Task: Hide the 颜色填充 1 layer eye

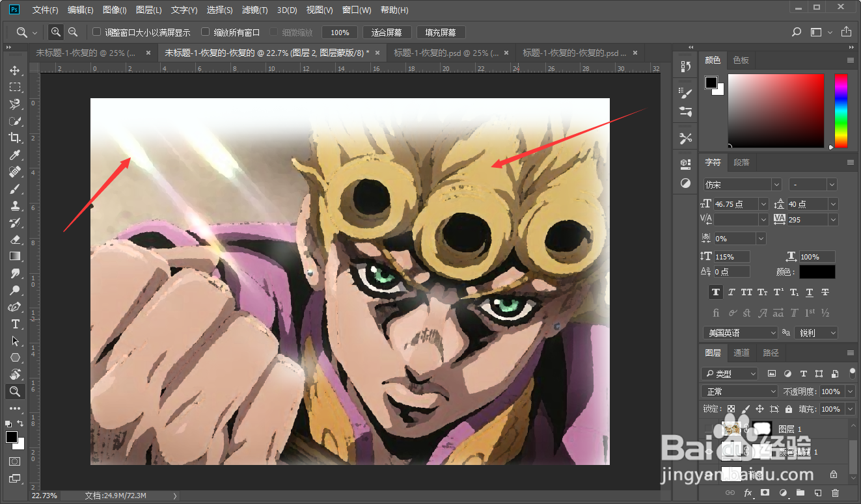Action: [x=709, y=451]
